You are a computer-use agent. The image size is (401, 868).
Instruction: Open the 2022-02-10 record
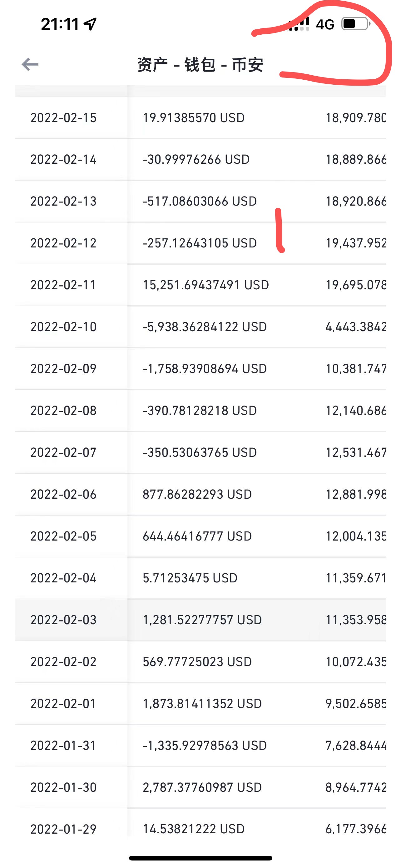[200, 327]
